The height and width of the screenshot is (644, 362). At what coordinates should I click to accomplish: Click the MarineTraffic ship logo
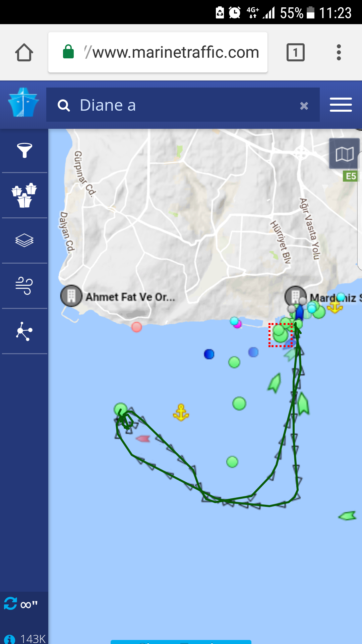23,102
